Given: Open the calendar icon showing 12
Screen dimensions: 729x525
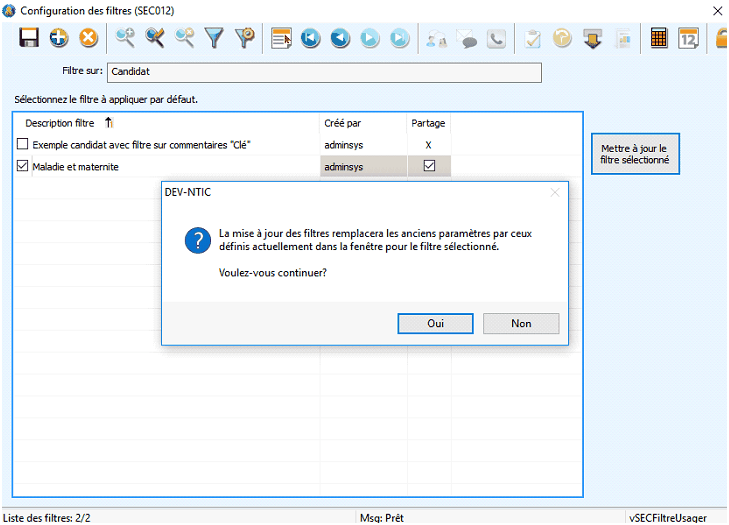Looking at the screenshot, I should 688,38.
